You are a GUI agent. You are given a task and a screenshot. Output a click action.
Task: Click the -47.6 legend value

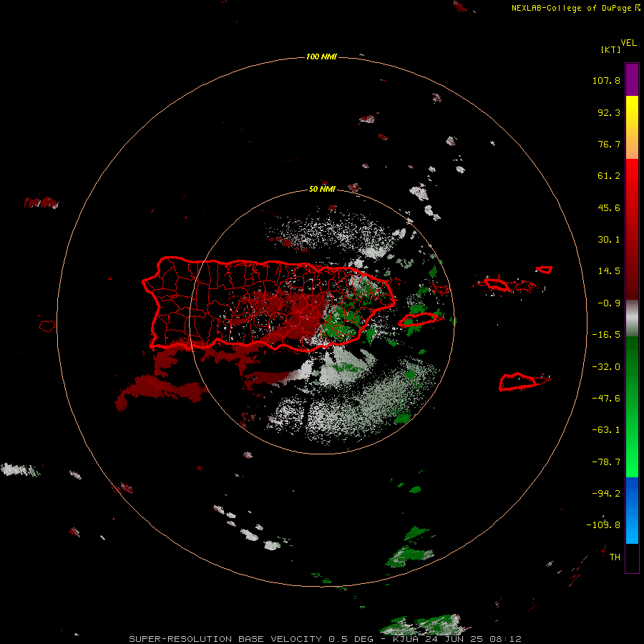[606, 399]
